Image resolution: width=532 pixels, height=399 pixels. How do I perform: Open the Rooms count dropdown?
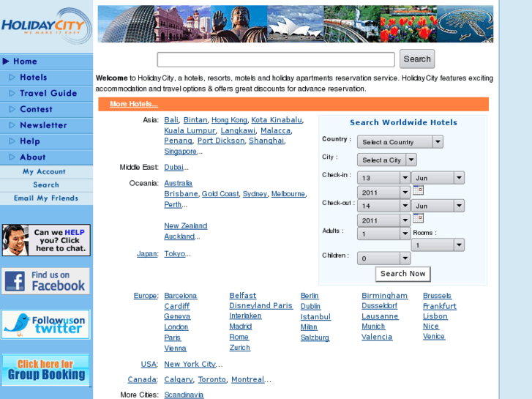click(x=438, y=245)
